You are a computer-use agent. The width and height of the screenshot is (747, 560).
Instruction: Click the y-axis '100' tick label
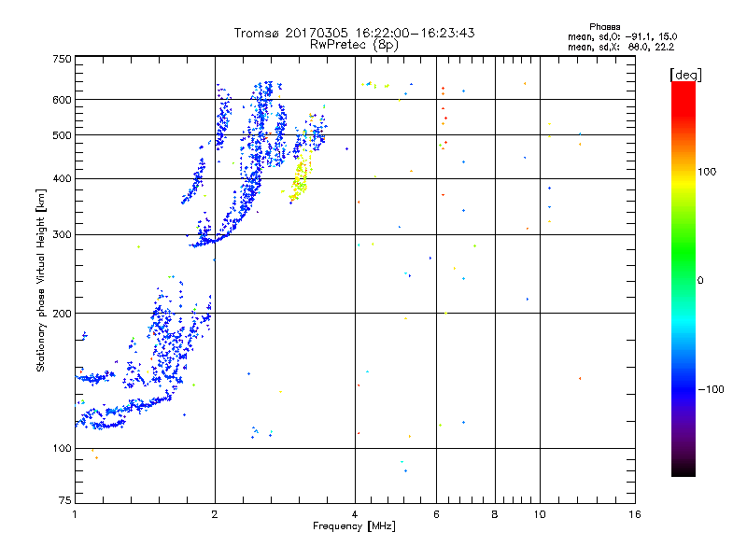pos(62,448)
